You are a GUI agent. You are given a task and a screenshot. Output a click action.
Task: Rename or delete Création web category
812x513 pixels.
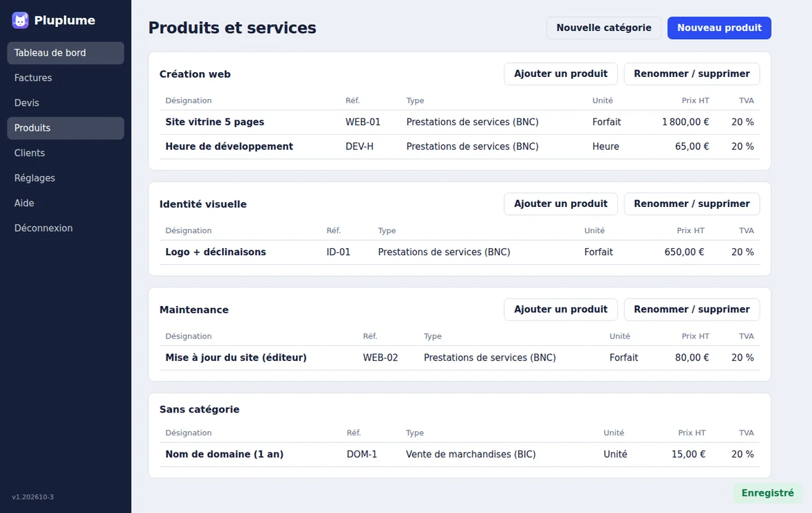point(692,74)
